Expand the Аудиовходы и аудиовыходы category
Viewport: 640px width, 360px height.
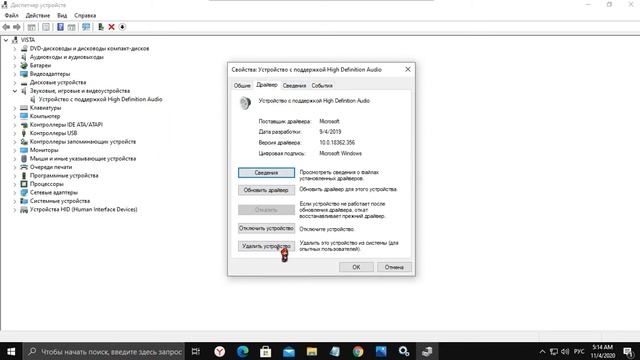pos(15,57)
